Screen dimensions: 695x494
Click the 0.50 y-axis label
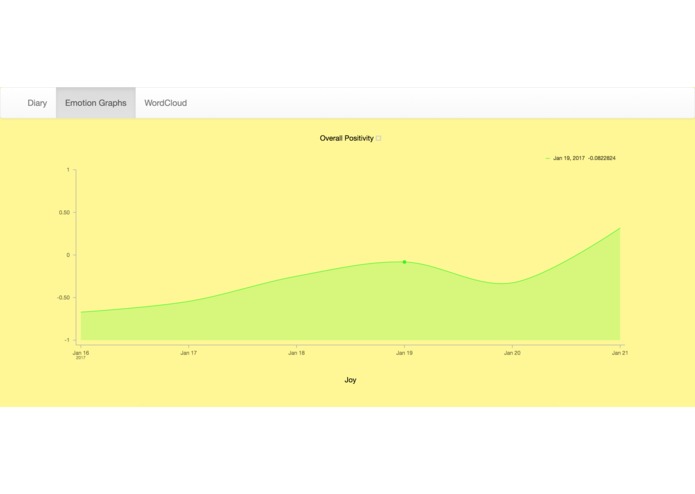pyautogui.click(x=64, y=213)
